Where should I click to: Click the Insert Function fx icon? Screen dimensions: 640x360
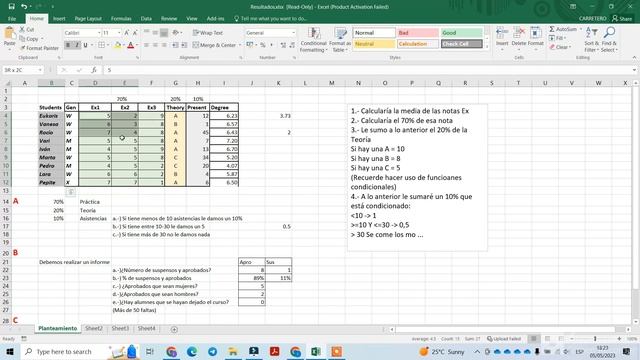point(94,70)
